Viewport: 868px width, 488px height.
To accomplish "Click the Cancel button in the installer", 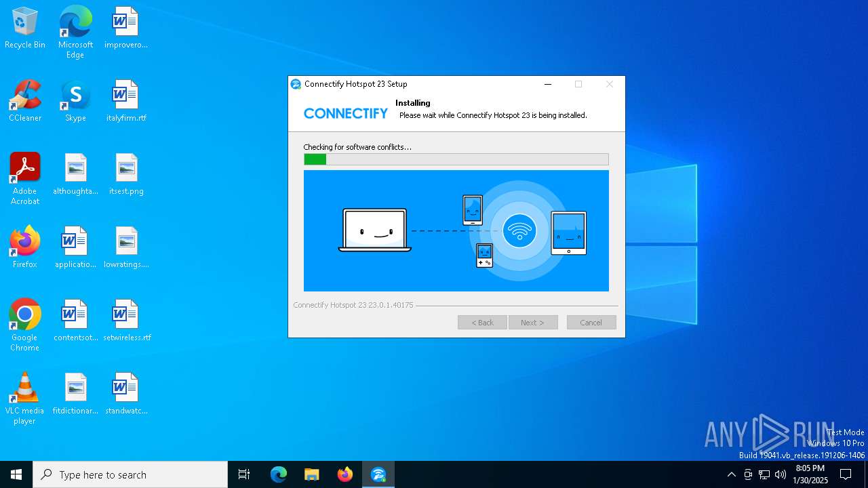I will point(591,323).
